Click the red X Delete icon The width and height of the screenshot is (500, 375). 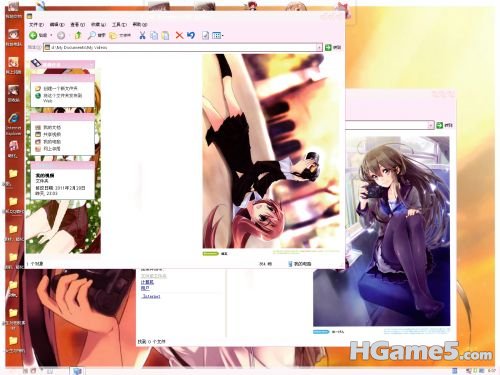coord(179,35)
